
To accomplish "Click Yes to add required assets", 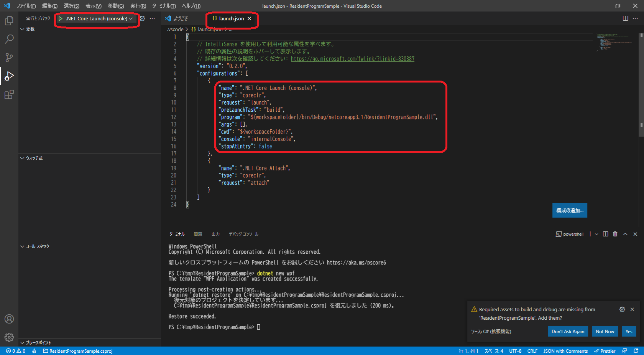I will (629, 332).
